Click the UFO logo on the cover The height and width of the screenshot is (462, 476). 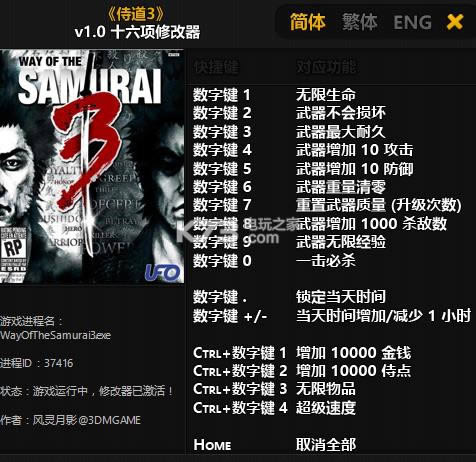162,272
